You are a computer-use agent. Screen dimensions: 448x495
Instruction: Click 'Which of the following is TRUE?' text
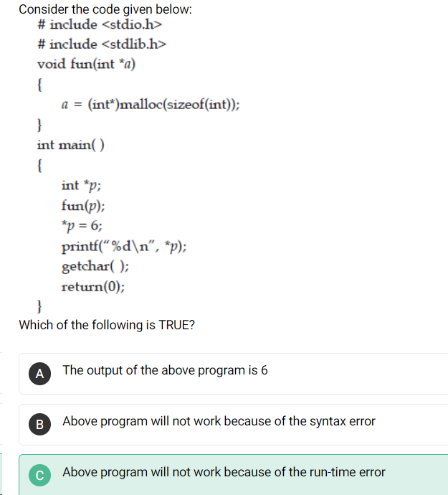click(107, 325)
